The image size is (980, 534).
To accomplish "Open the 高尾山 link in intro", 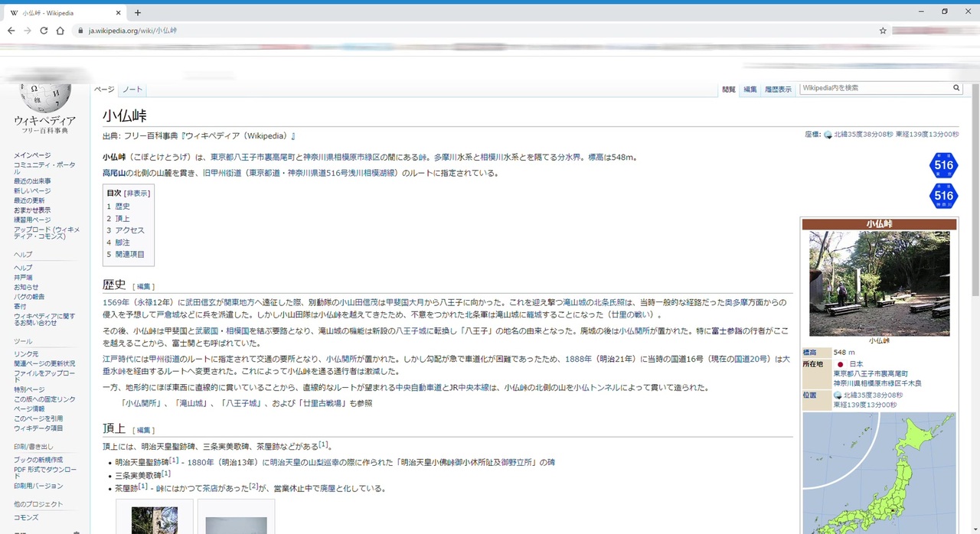I will tap(115, 173).
